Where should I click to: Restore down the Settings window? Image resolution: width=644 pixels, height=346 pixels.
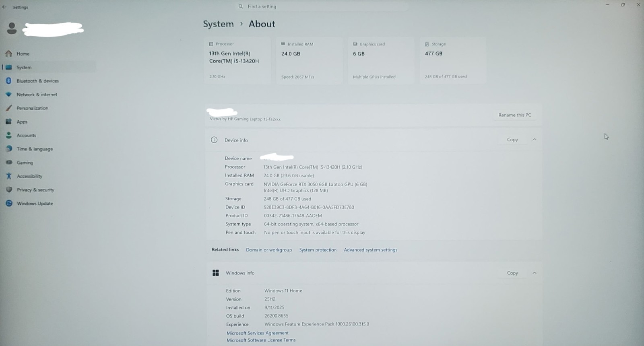click(x=623, y=4)
